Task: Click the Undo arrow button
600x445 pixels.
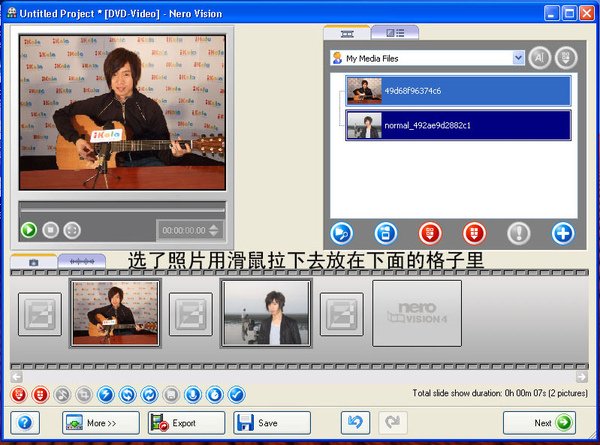Action: (x=355, y=423)
